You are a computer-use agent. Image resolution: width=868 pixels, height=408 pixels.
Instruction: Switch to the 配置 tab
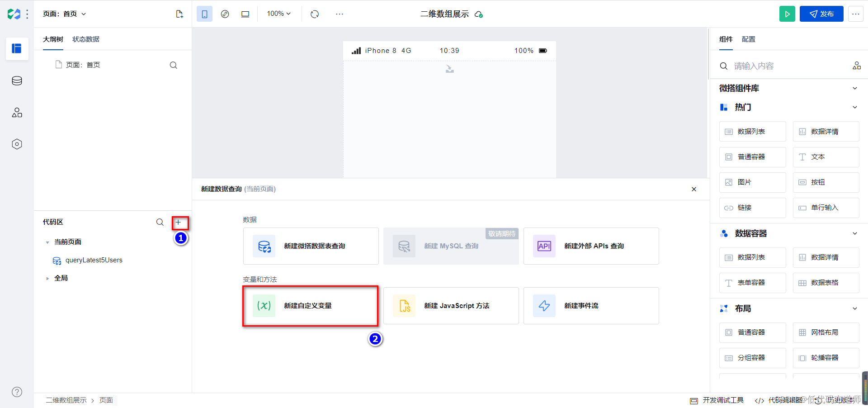[x=749, y=39]
